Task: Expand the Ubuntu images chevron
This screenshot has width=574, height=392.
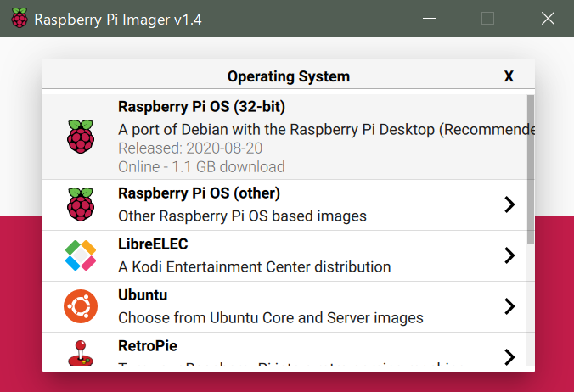Action: click(509, 306)
